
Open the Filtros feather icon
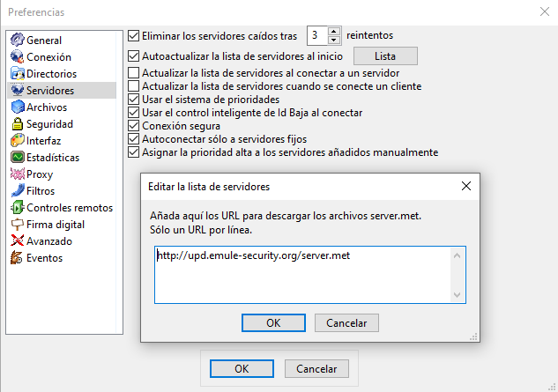point(17,190)
